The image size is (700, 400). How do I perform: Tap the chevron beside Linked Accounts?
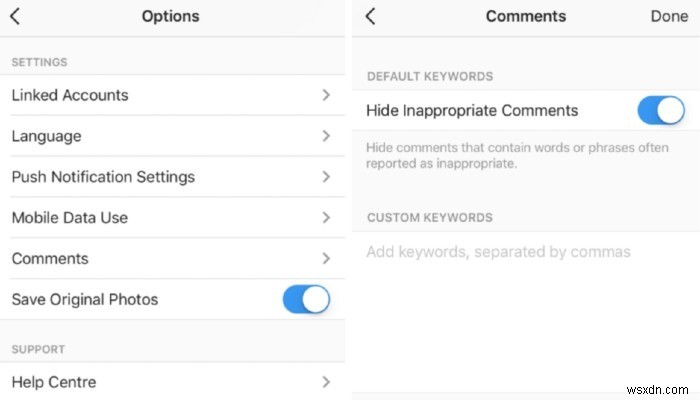click(326, 96)
